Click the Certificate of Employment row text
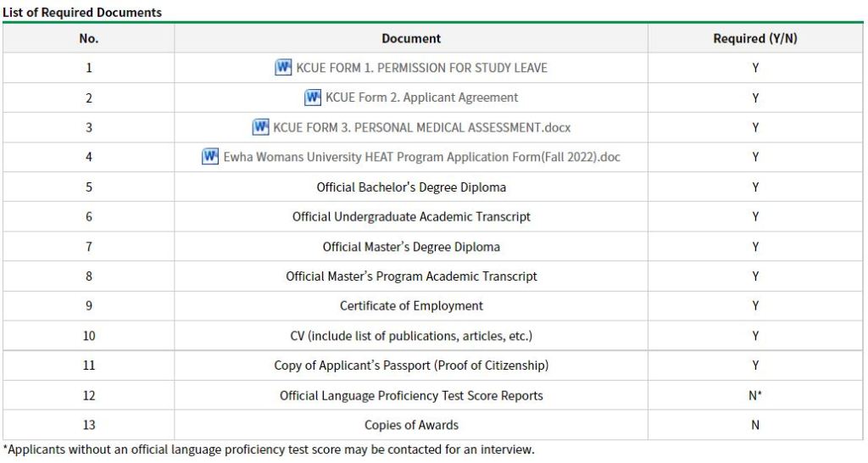 click(411, 306)
